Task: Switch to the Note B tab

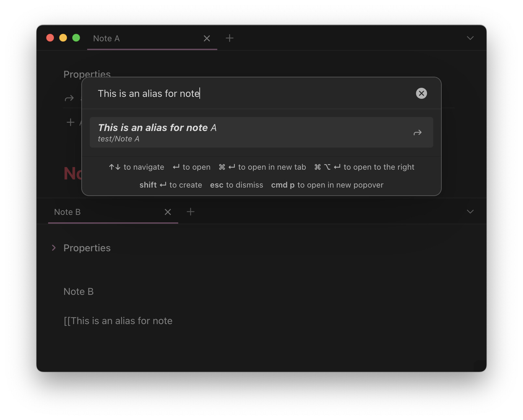Action: (67, 212)
